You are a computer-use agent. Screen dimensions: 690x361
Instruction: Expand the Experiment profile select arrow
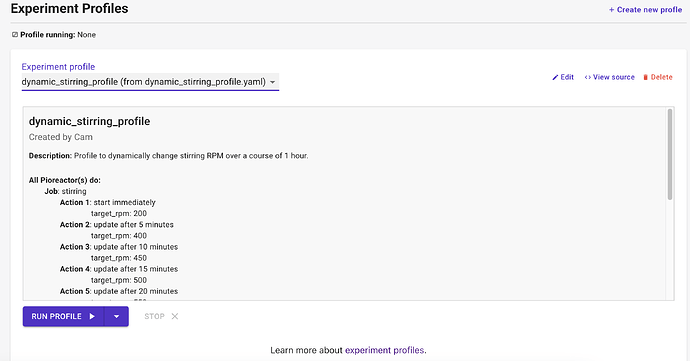(x=272, y=82)
